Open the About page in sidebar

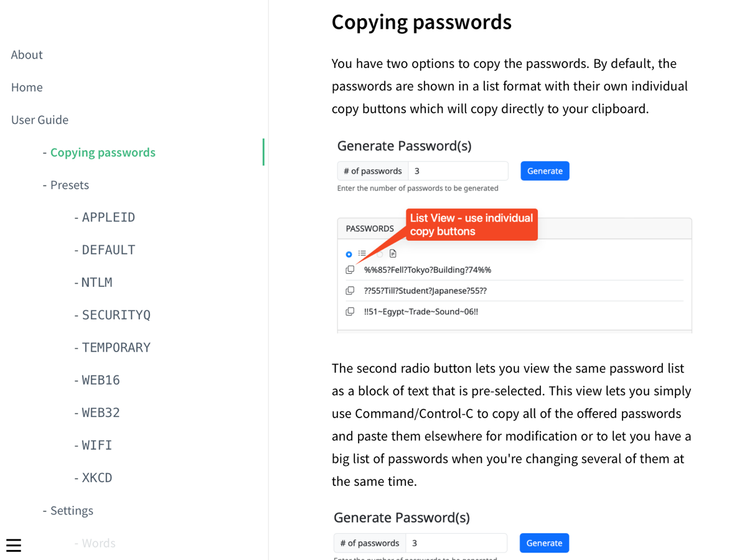pyautogui.click(x=27, y=55)
